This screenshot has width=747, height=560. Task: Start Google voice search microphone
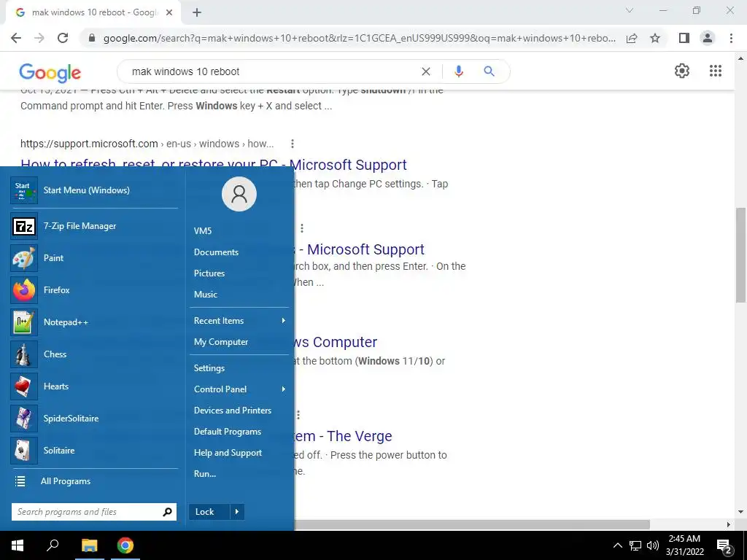458,71
